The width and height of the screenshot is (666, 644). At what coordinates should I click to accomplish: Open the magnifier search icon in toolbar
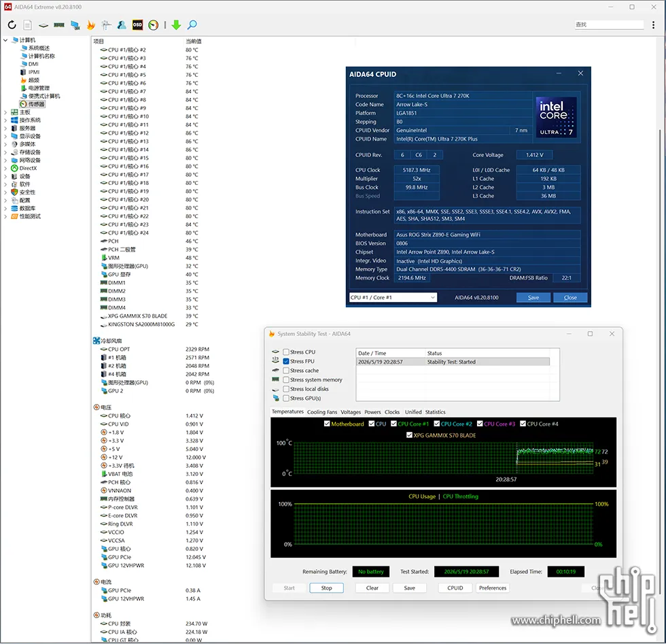pos(192,24)
